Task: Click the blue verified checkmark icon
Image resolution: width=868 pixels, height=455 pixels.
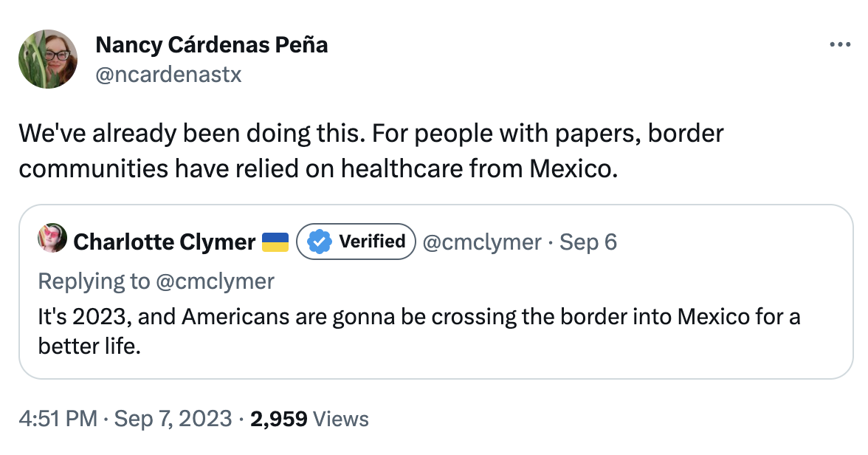Action: (318, 241)
